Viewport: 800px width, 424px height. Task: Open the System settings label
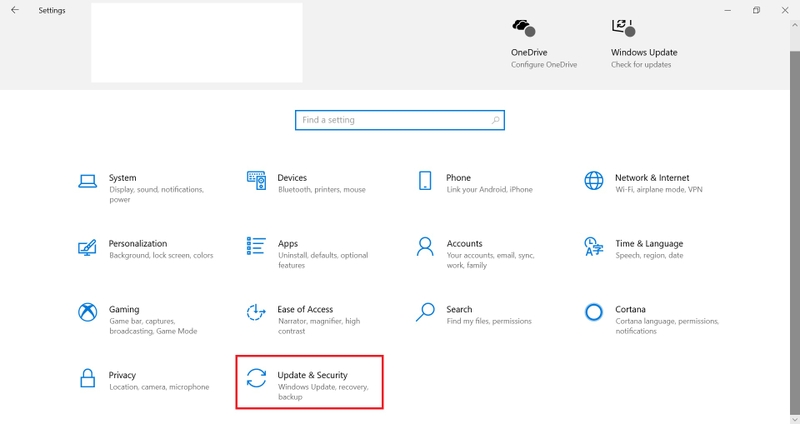[x=122, y=178]
